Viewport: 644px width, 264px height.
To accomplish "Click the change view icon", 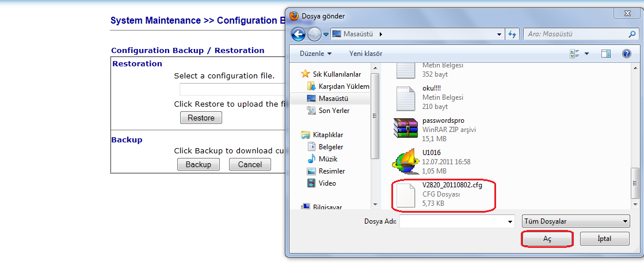I will tap(574, 54).
